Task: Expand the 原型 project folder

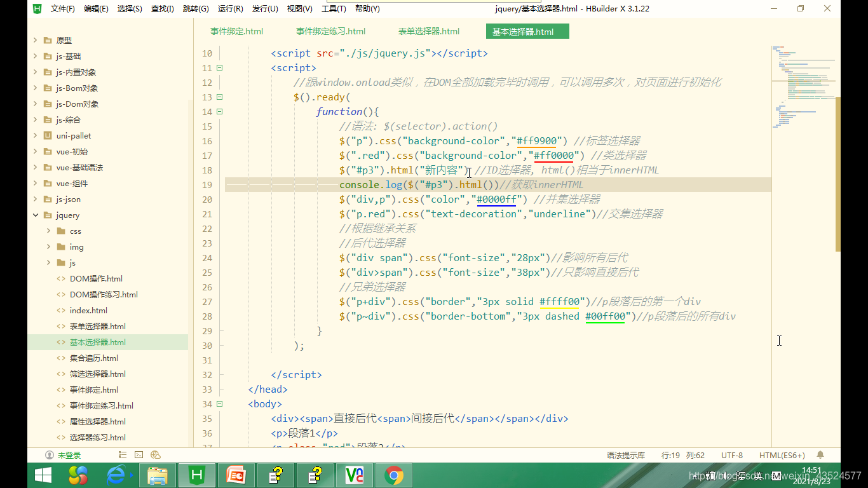Action: (x=36, y=40)
